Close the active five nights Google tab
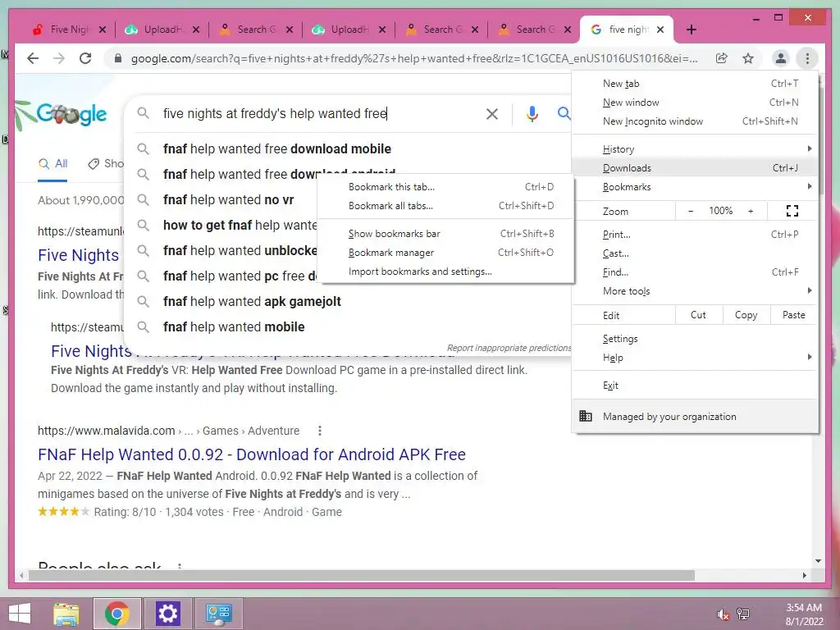The image size is (840, 630). click(x=660, y=30)
